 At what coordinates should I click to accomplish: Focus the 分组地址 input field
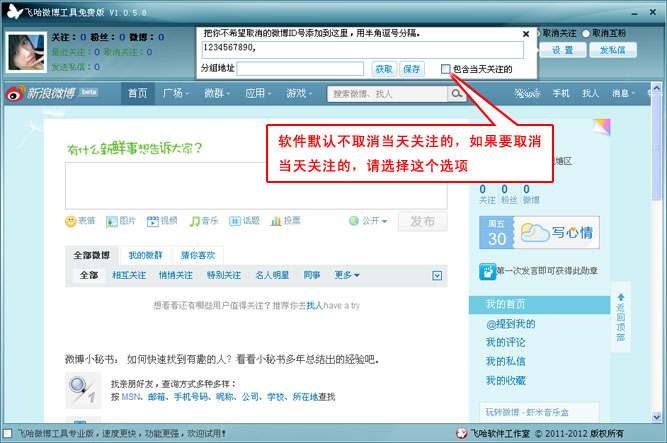(x=300, y=69)
